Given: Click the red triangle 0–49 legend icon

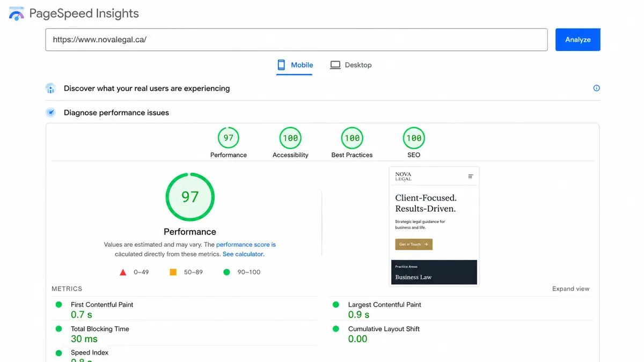Looking at the screenshot, I should tap(123, 272).
